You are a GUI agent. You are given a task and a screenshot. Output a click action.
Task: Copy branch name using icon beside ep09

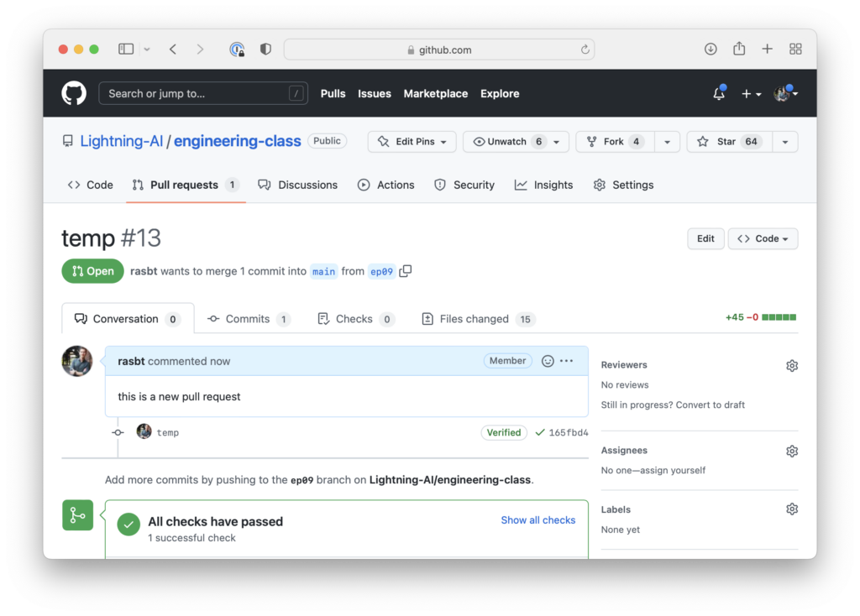(x=405, y=270)
